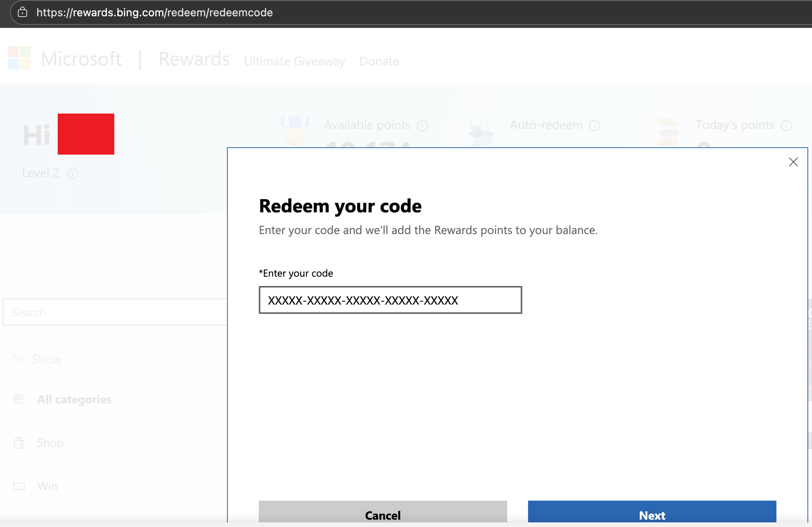Go to the Rewards home link
Screen dimensions: 812x527
tap(194, 59)
